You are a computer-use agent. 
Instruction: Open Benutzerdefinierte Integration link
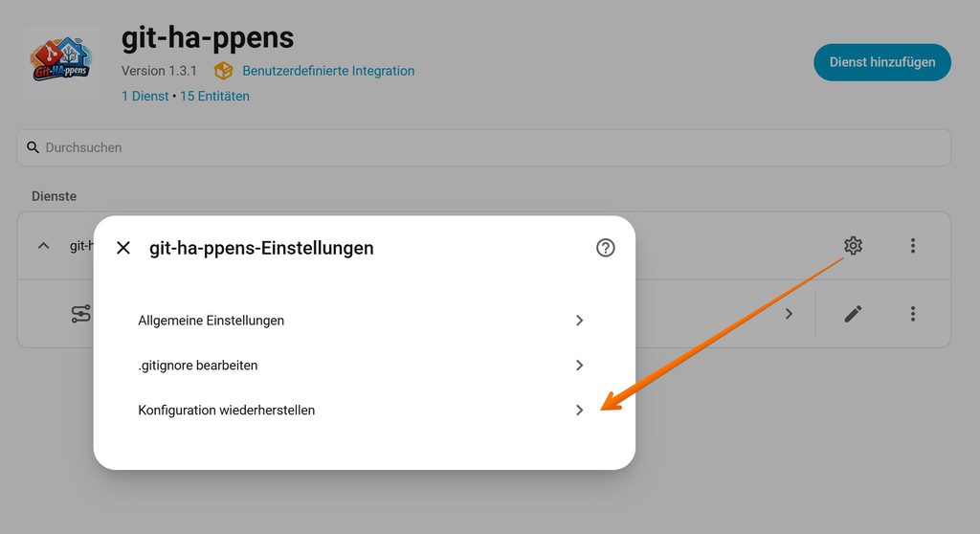click(x=328, y=71)
